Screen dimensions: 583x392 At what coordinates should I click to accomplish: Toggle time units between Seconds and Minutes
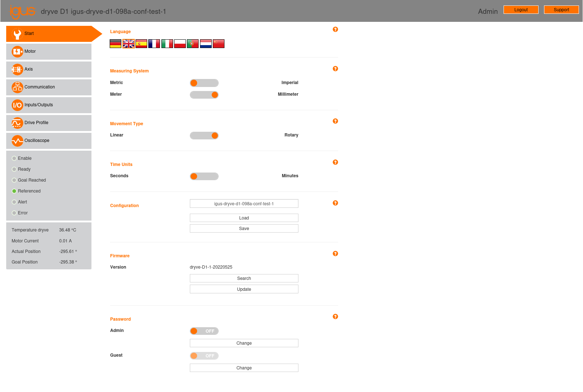coord(204,176)
